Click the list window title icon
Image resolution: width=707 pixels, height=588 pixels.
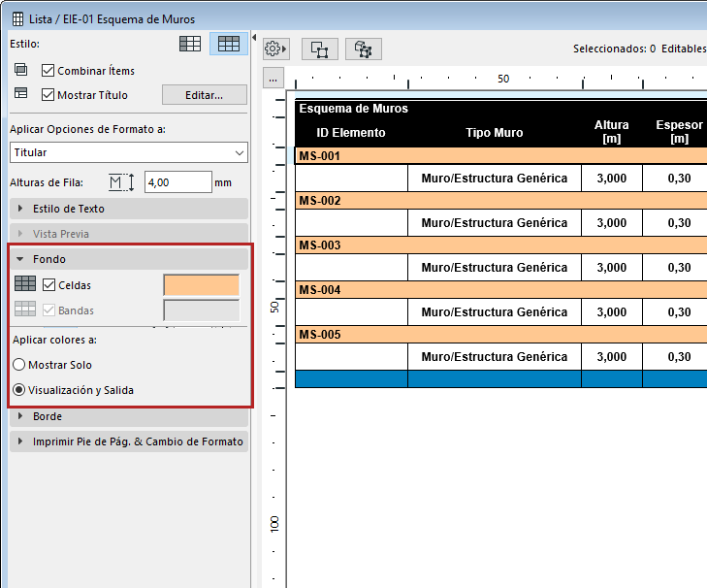[17, 19]
